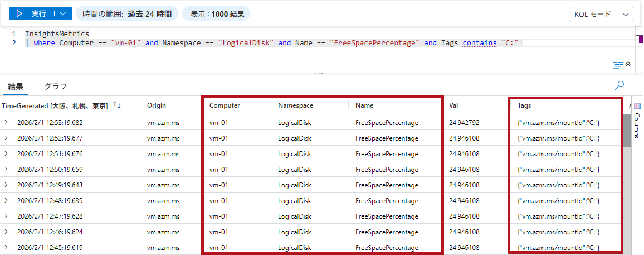Click the Namespace column header
This screenshot has height=255, width=644.
(295, 105)
